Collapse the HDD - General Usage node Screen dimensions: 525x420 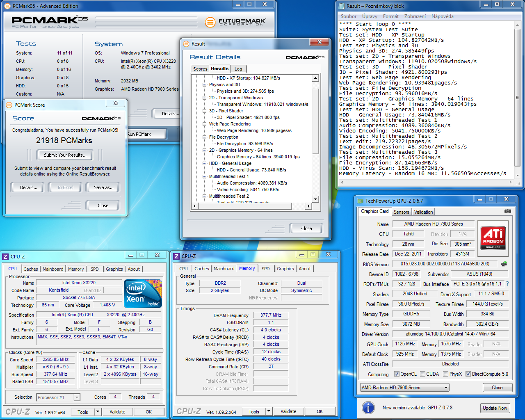(204, 163)
